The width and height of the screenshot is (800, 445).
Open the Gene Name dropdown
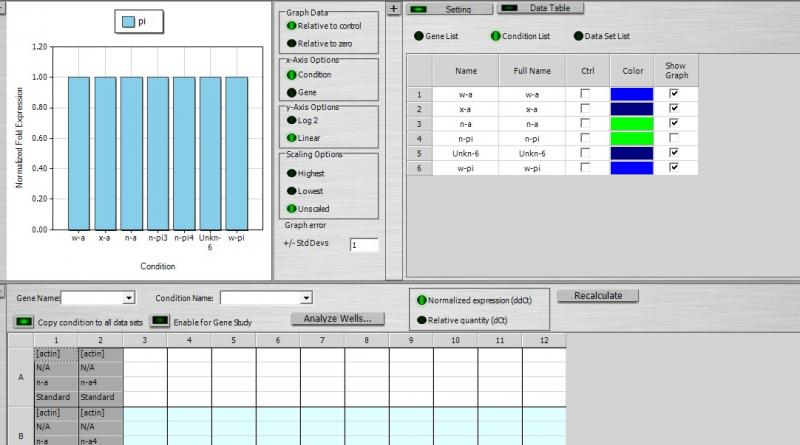coord(129,298)
